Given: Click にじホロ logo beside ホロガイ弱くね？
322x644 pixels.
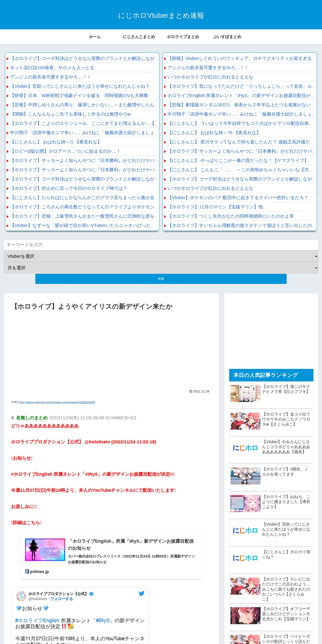Looking at the screenshot, I should (x=246, y=558).
